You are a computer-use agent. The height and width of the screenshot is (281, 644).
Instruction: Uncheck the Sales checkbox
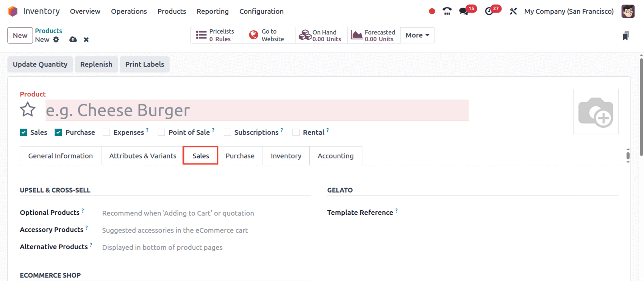(23, 132)
